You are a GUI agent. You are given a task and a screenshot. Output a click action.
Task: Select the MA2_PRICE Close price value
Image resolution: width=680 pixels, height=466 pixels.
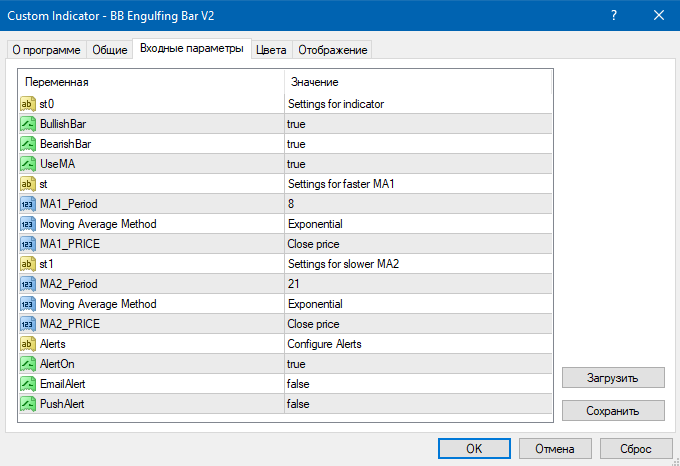(313, 324)
